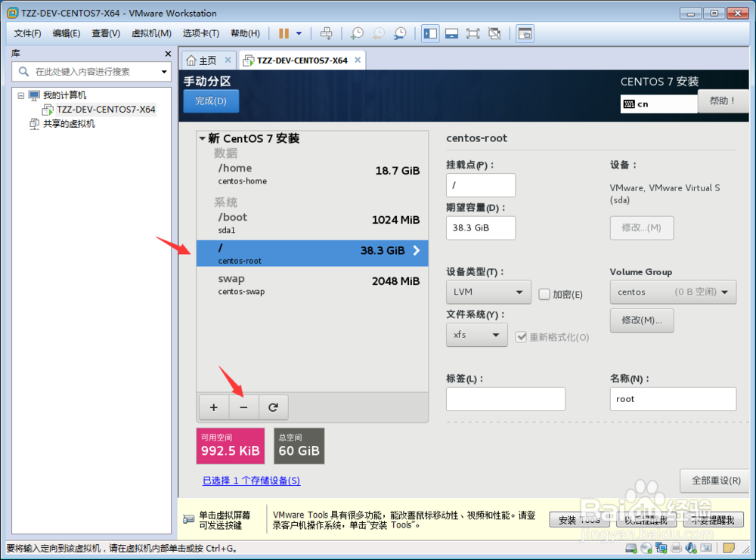The image size is (756, 560).
Task: Click the cn keyboard layout indicator
Action: point(658,104)
